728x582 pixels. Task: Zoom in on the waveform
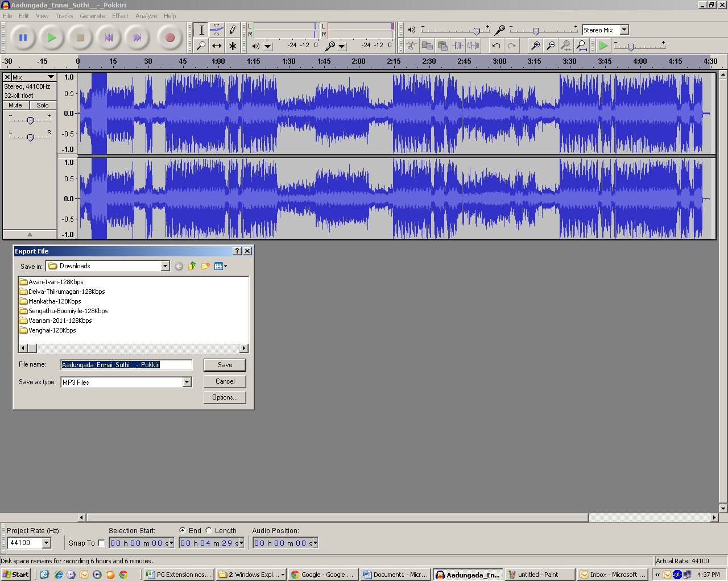click(535, 45)
